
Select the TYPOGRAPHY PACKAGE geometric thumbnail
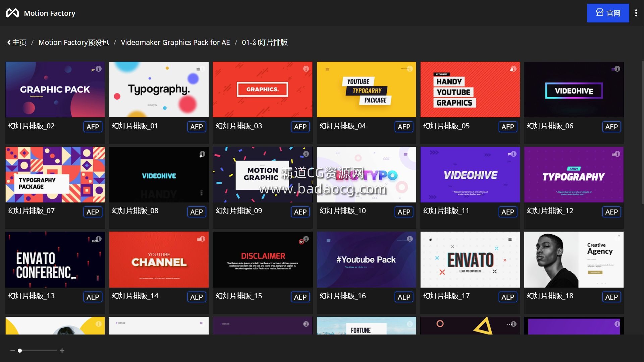click(55, 175)
